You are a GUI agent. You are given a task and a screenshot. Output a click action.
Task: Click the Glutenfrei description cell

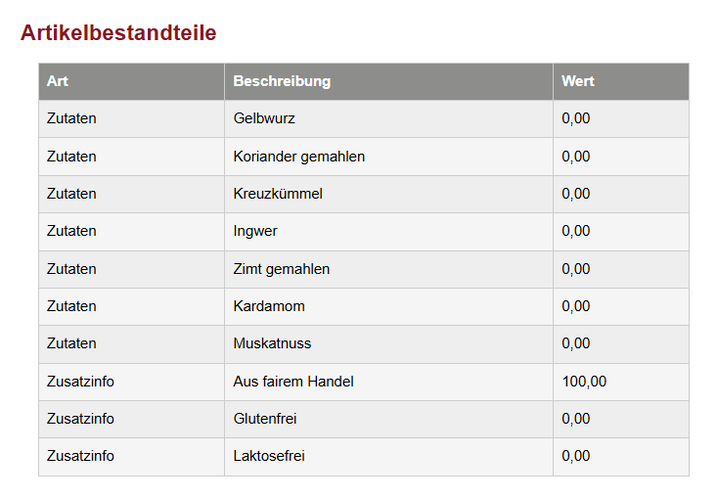pos(265,419)
